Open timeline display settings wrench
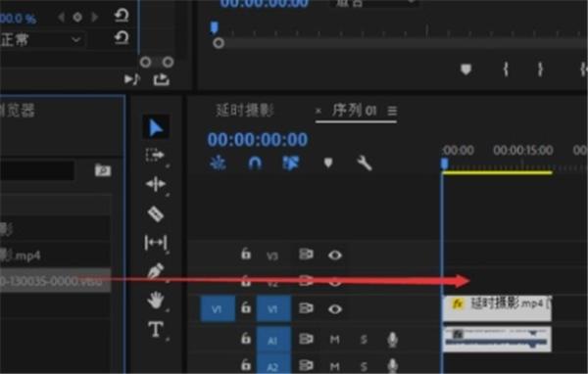Image resolution: width=588 pixels, height=374 pixels. pyautogui.click(x=365, y=164)
